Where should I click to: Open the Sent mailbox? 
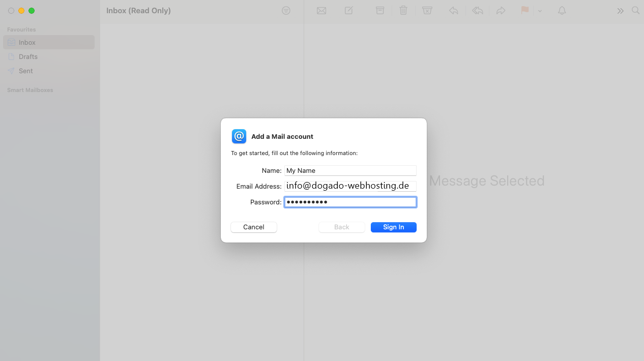(26, 71)
